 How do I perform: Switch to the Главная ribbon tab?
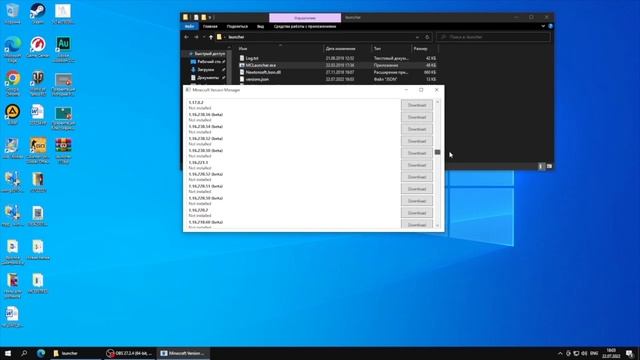pyautogui.click(x=210, y=26)
